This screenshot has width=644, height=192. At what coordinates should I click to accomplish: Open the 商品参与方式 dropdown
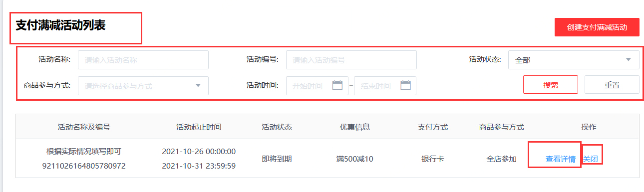tap(143, 86)
